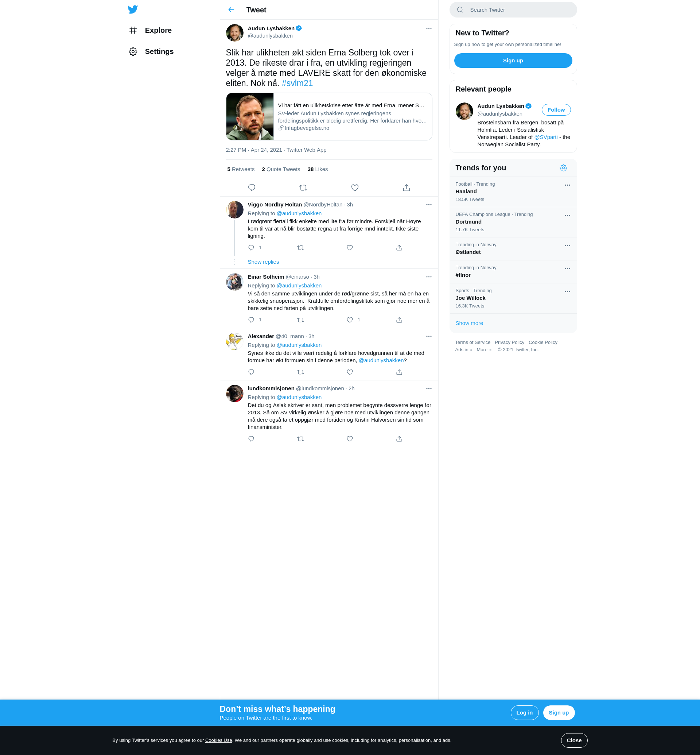Screen dimensions: 700x755
Task: Open @audunlysbakken mention in Alexander's reply
Action: (381, 360)
